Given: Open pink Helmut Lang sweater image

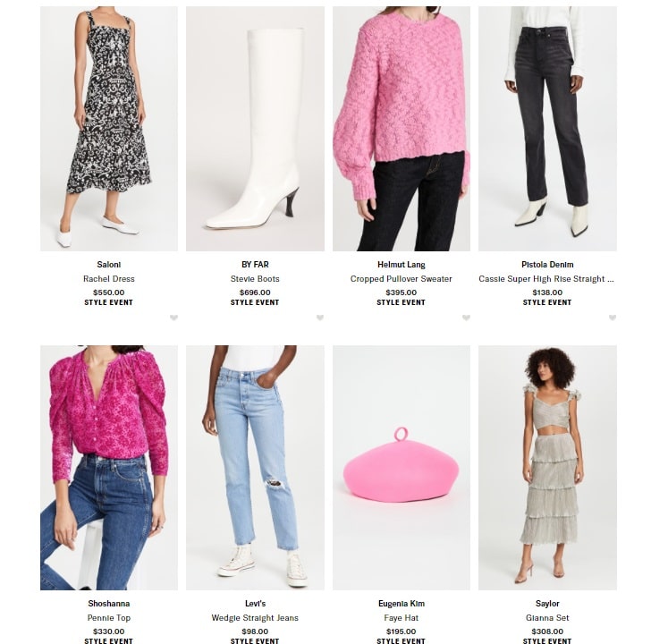Looking at the screenshot, I should pos(402,129).
